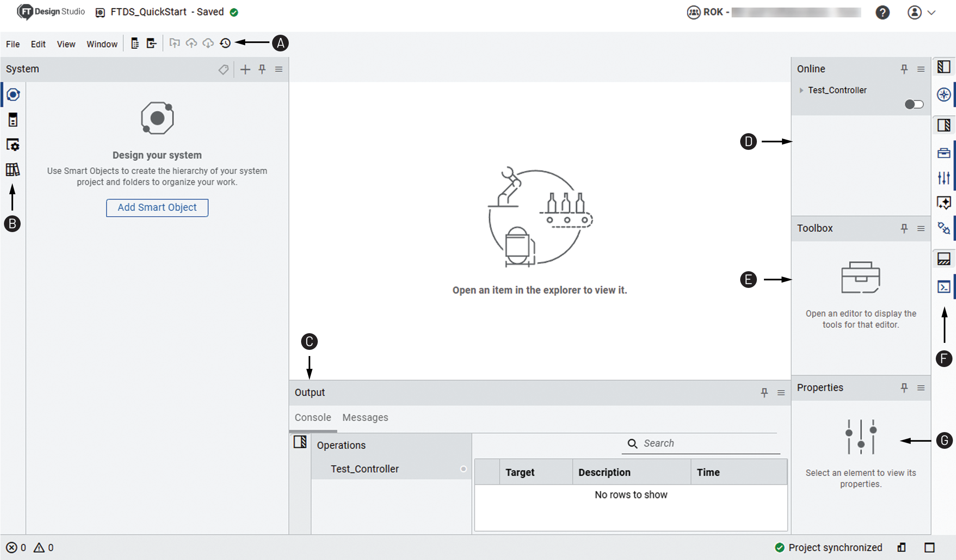Viewport: 956px width, 560px height.
Task: Switch to the Messages tab in Output
Action: [364, 418]
